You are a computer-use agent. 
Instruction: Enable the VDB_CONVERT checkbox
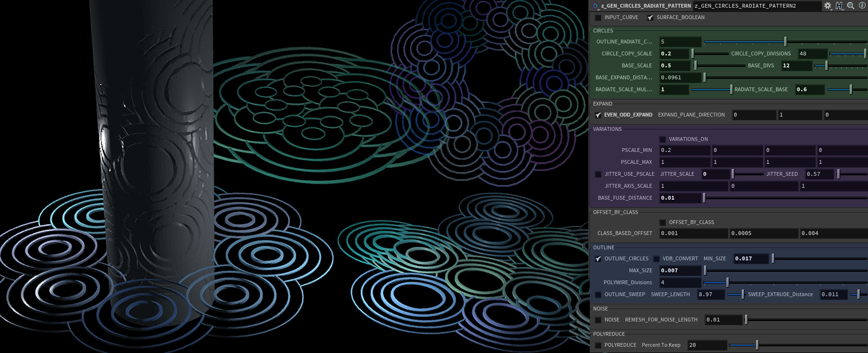pyautogui.click(x=656, y=259)
